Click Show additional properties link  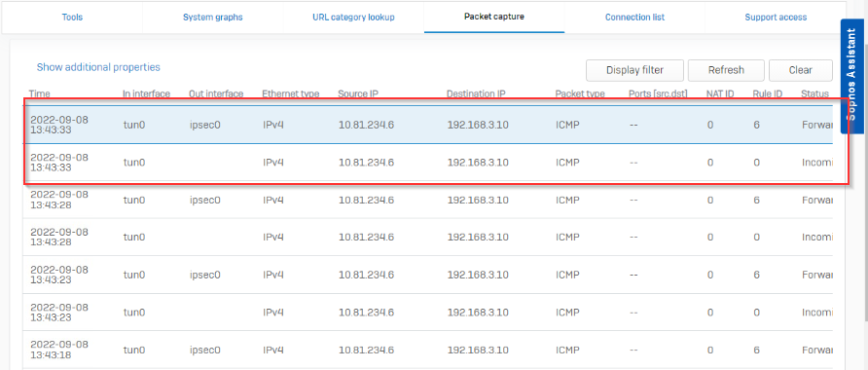point(98,67)
